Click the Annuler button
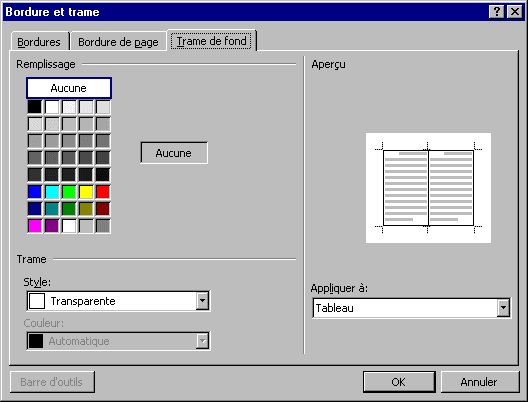 pos(479,382)
